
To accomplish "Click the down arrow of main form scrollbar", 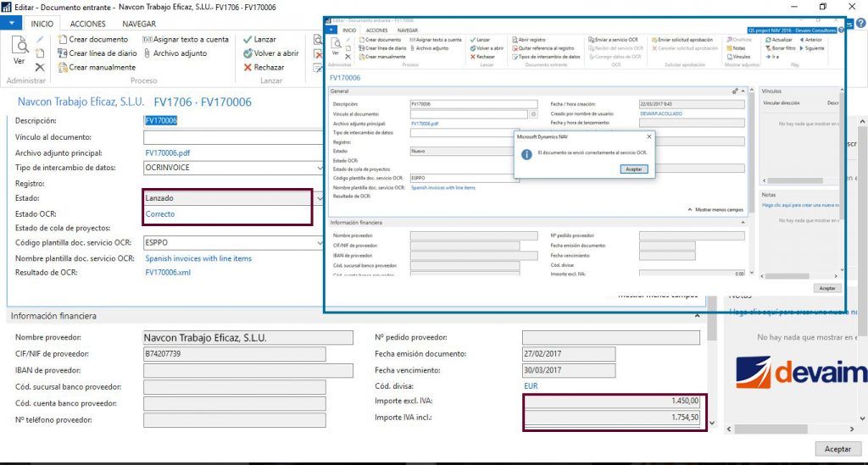I will [x=712, y=423].
